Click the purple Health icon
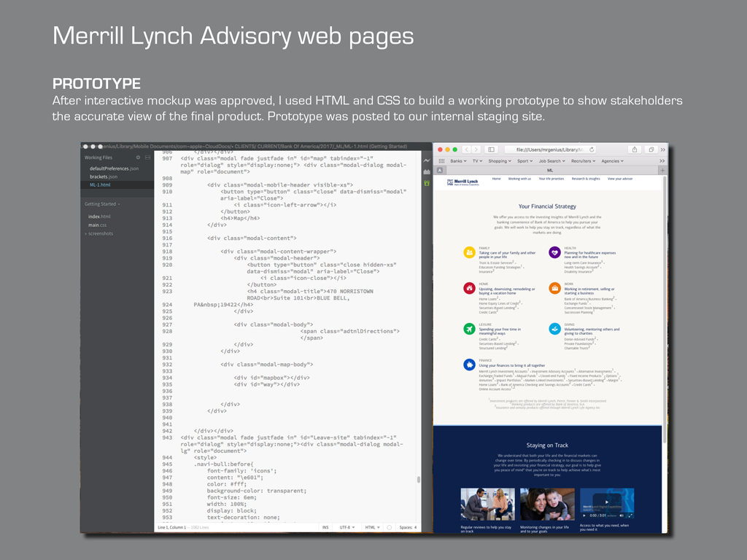This screenshot has height=560, width=747. click(x=554, y=252)
